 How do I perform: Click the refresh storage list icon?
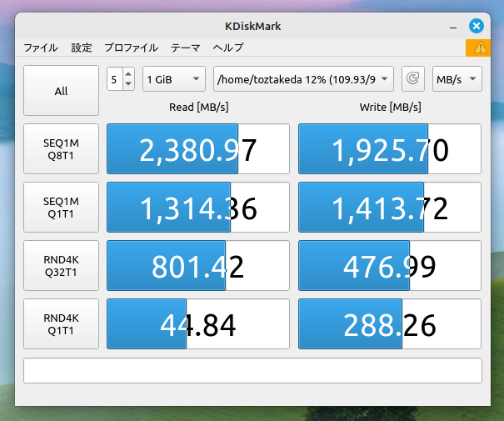click(413, 79)
